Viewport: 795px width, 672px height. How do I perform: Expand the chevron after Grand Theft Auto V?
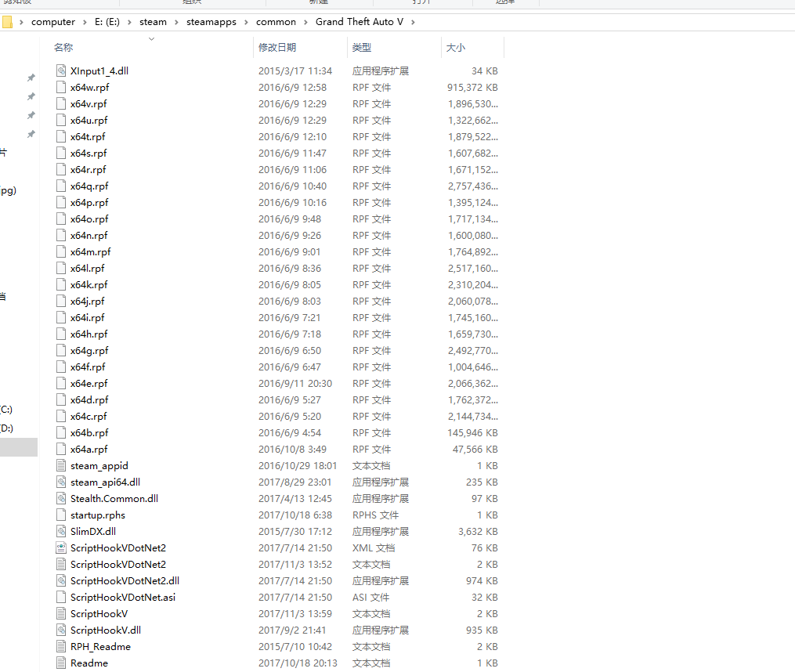pyautogui.click(x=414, y=22)
